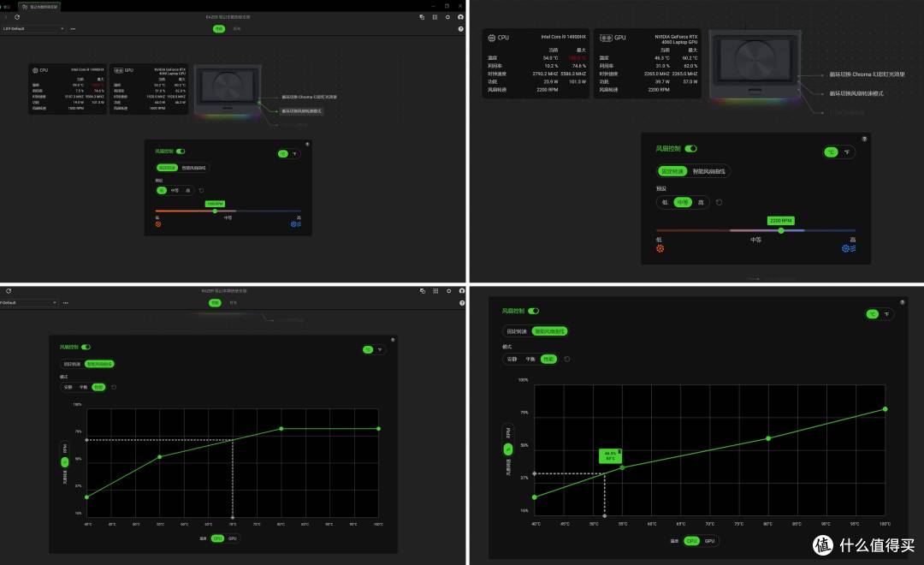Select RPM axis unit in 46.5% tooltip panel
The height and width of the screenshot is (565, 924).
click(x=508, y=433)
